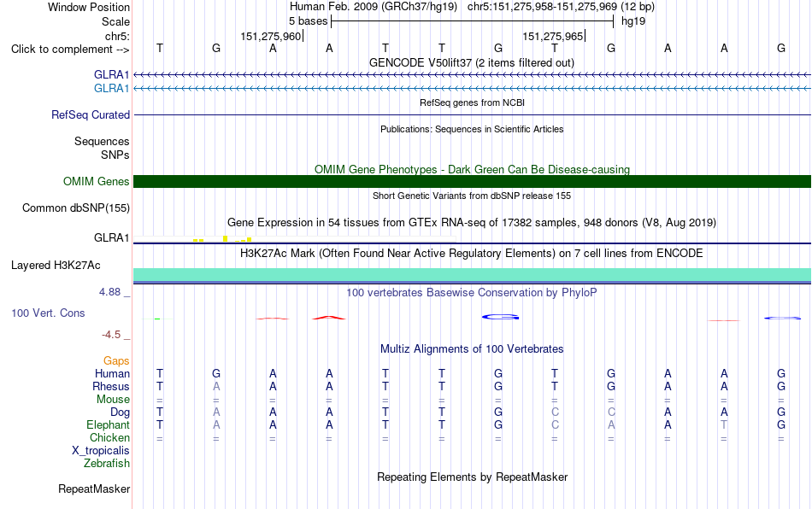The image size is (812, 509).
Task: Click the 'Sequences' track label
Action: (x=102, y=141)
